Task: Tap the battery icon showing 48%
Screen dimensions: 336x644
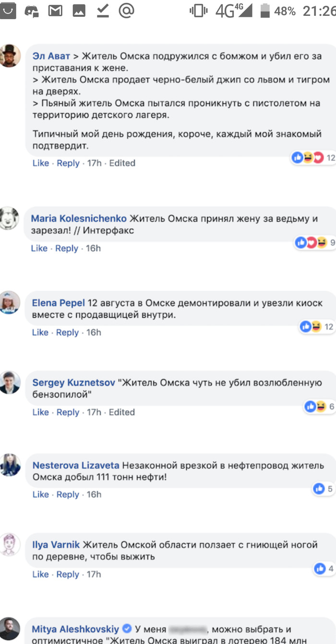Action: coord(265,11)
